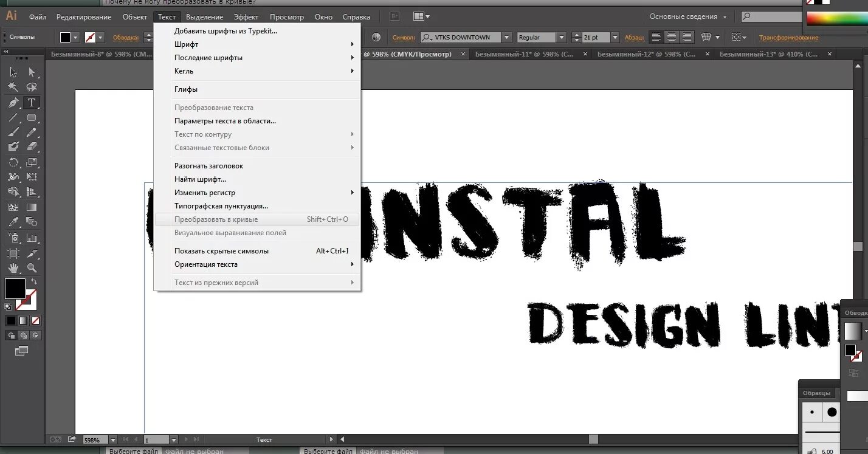
Task: Open the 21 pt font size dropdown
Action: tap(615, 37)
